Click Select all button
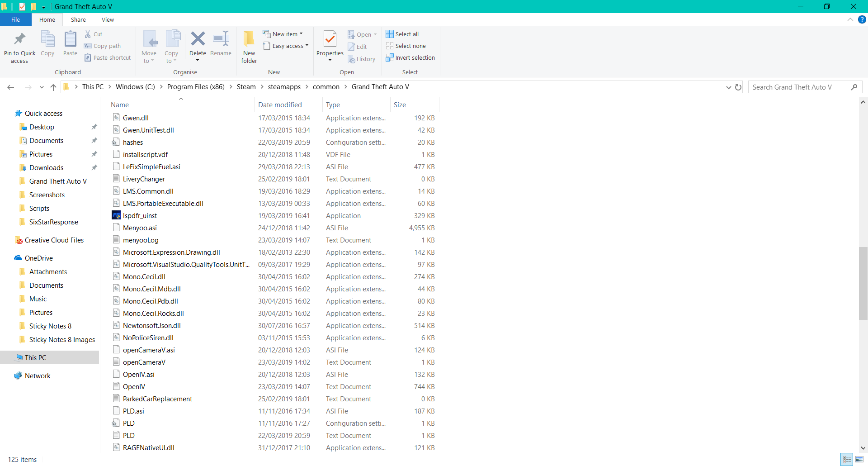The image size is (868, 466). click(x=402, y=34)
